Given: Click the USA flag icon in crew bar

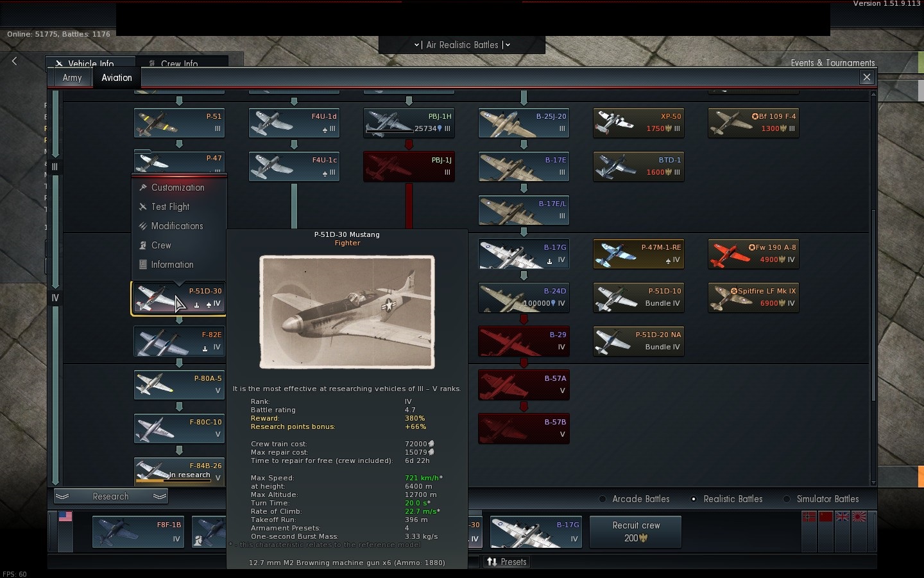Looking at the screenshot, I should (x=65, y=516).
